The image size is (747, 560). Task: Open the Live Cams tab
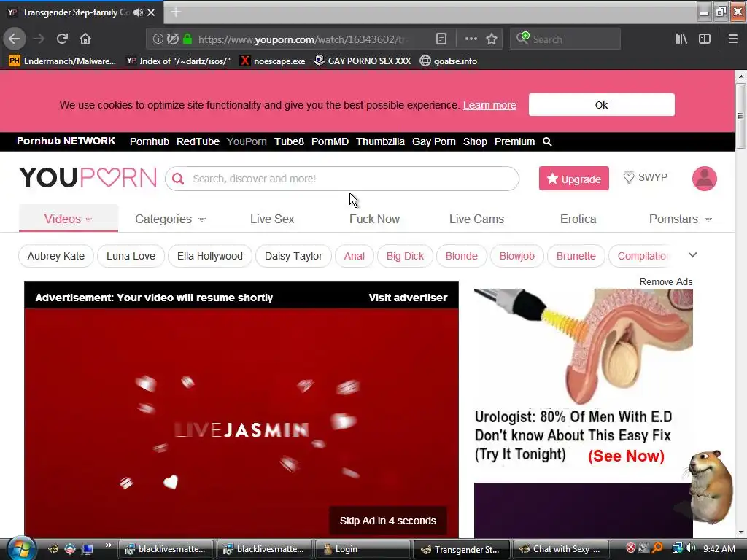click(476, 219)
